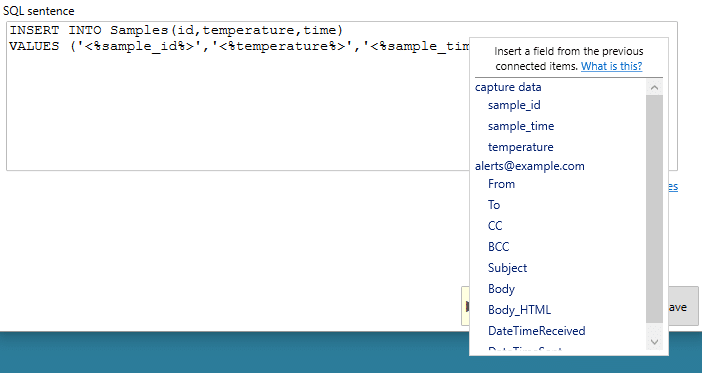Select the 'capture data' group header
702x373 pixels.
pos(508,87)
